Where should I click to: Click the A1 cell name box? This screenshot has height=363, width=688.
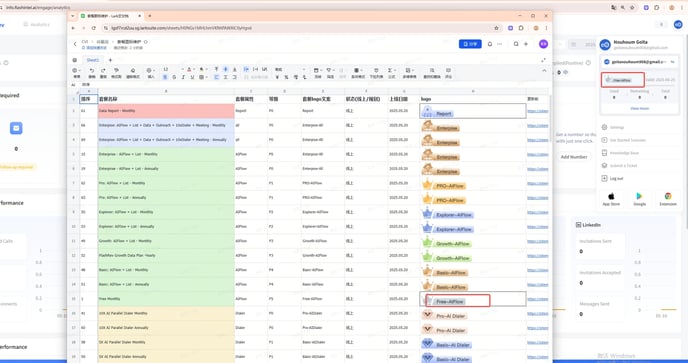(74, 85)
